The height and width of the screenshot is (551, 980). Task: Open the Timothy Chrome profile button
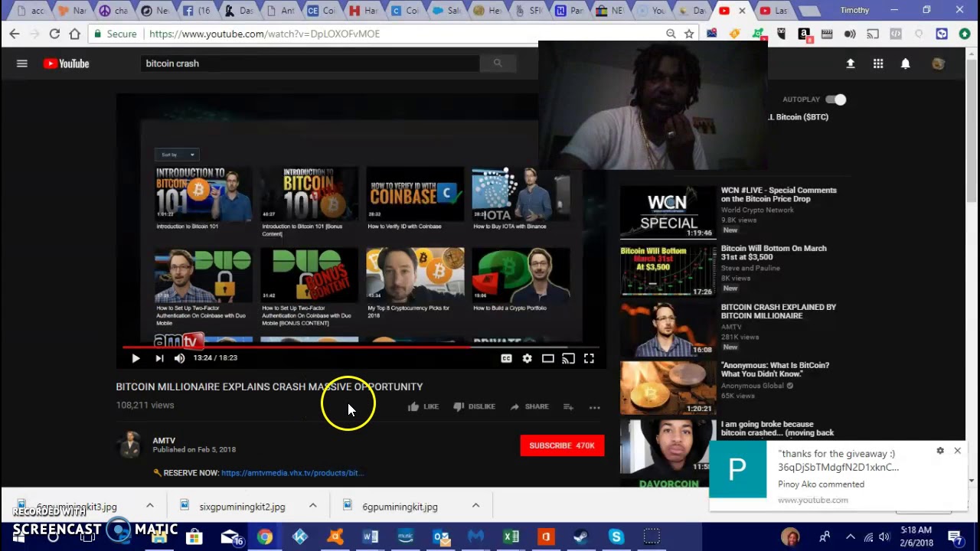[x=854, y=10]
